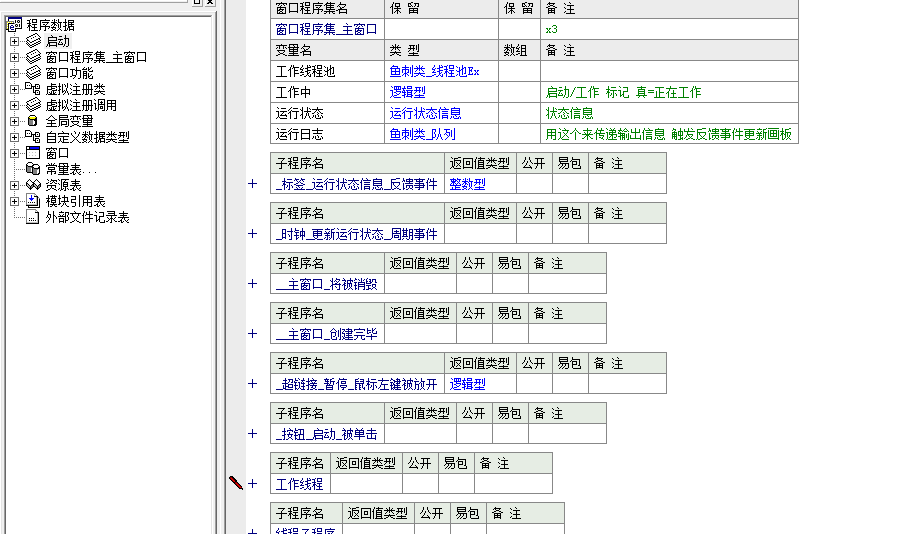Click the 自定义数据类型 icon

click(33, 137)
